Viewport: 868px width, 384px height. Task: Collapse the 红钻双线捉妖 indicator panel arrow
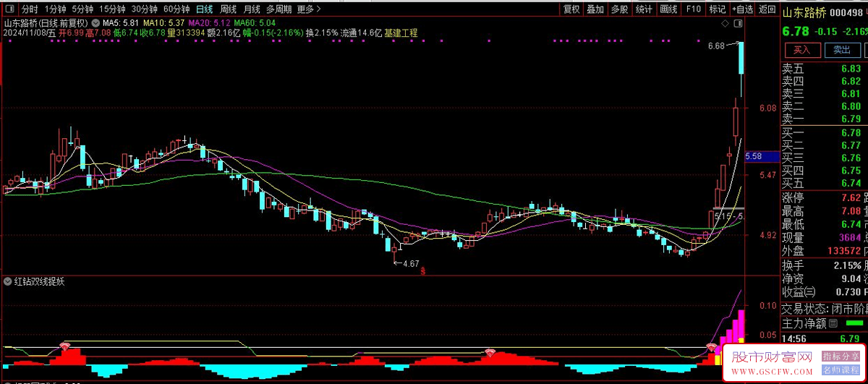(8, 281)
